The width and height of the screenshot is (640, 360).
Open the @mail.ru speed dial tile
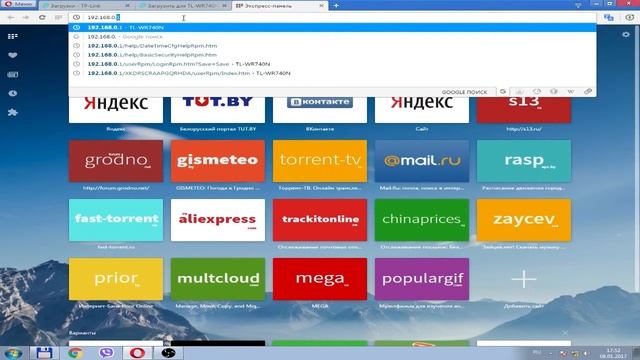pyautogui.click(x=422, y=161)
